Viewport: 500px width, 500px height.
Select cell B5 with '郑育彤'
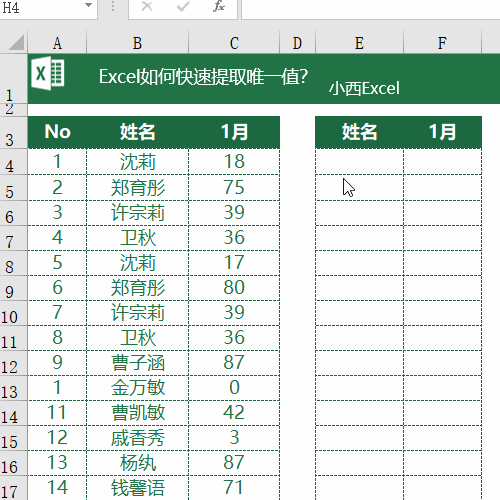coord(138,187)
